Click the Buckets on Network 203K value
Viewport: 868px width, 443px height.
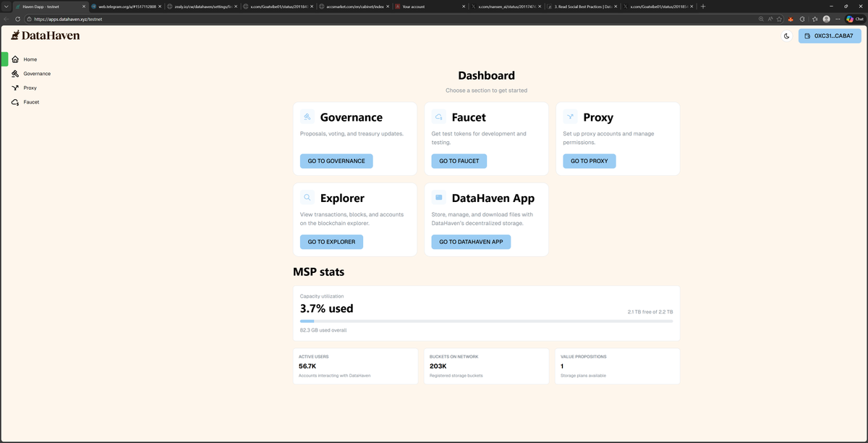tap(438, 366)
